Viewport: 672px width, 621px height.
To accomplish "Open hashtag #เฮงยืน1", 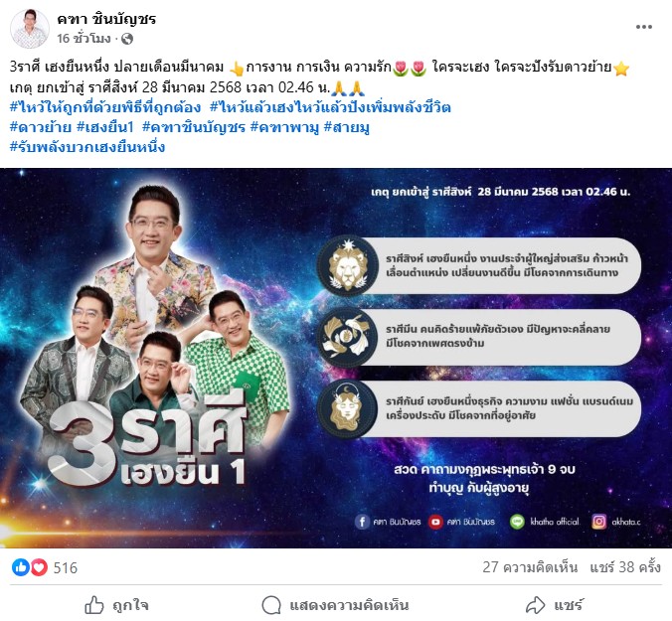I will point(105,127).
